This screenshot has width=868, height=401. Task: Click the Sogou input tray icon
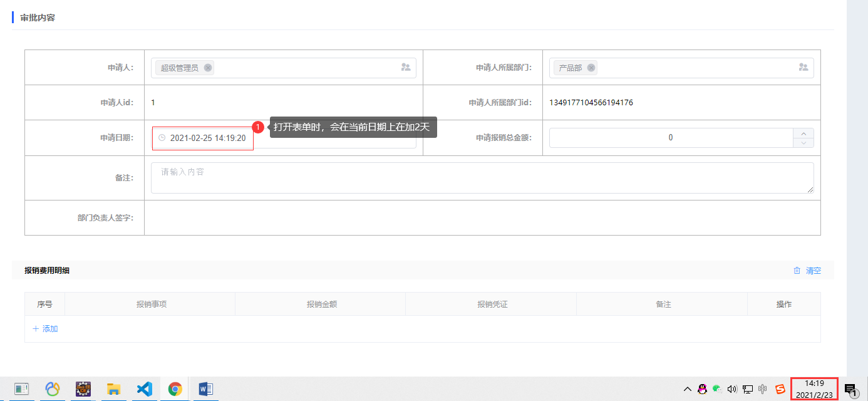pos(780,389)
